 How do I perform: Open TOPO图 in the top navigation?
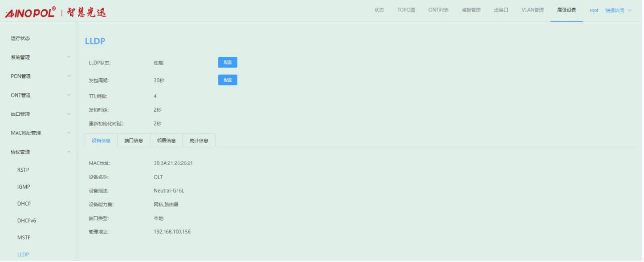pyautogui.click(x=406, y=10)
